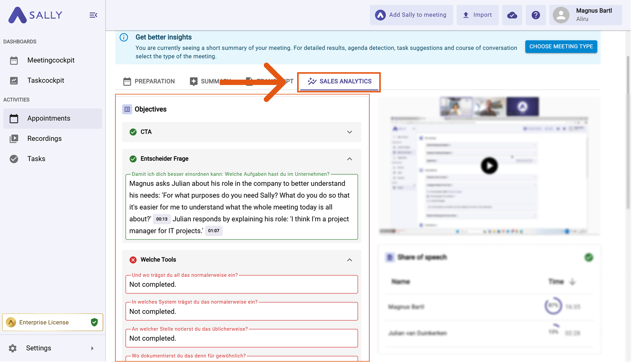Click the Magnus Bartl speech share row
The image size is (633, 364).
click(x=489, y=307)
